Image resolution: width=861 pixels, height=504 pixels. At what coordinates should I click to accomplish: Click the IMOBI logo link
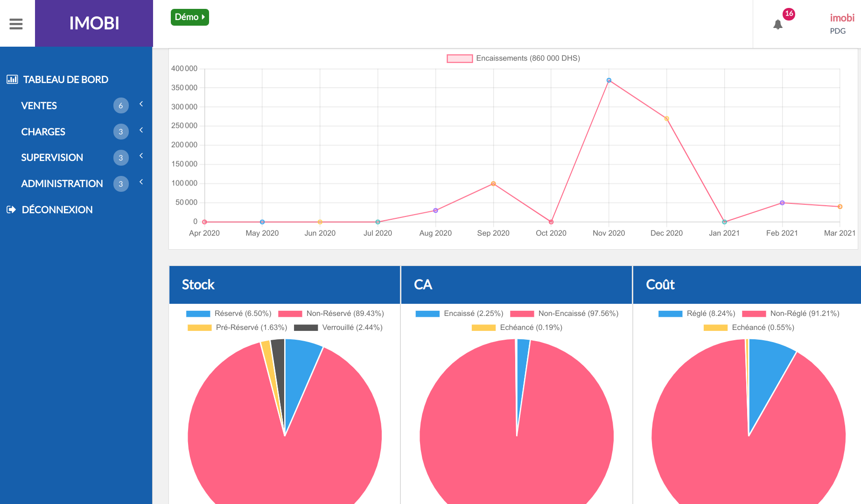click(x=94, y=23)
